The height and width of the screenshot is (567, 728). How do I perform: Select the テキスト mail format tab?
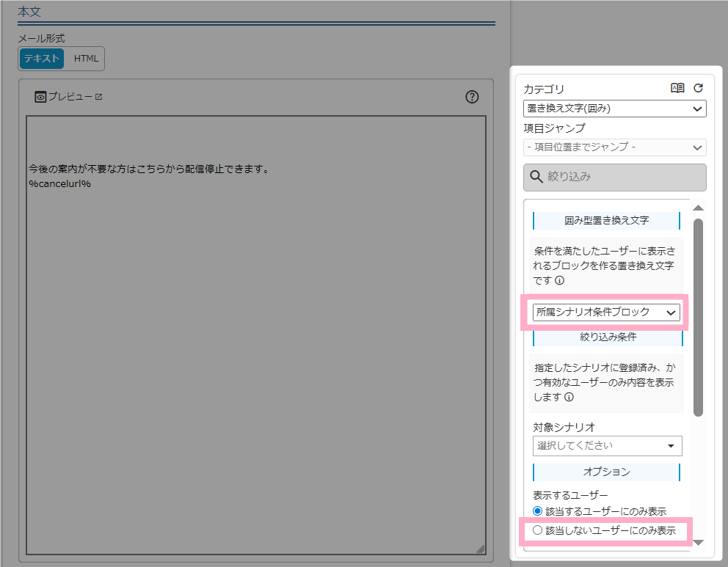coord(41,59)
